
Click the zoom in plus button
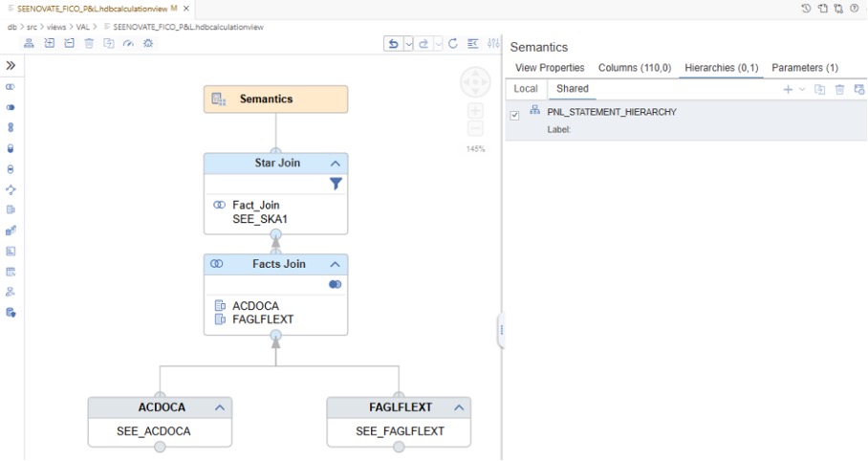coord(475,111)
